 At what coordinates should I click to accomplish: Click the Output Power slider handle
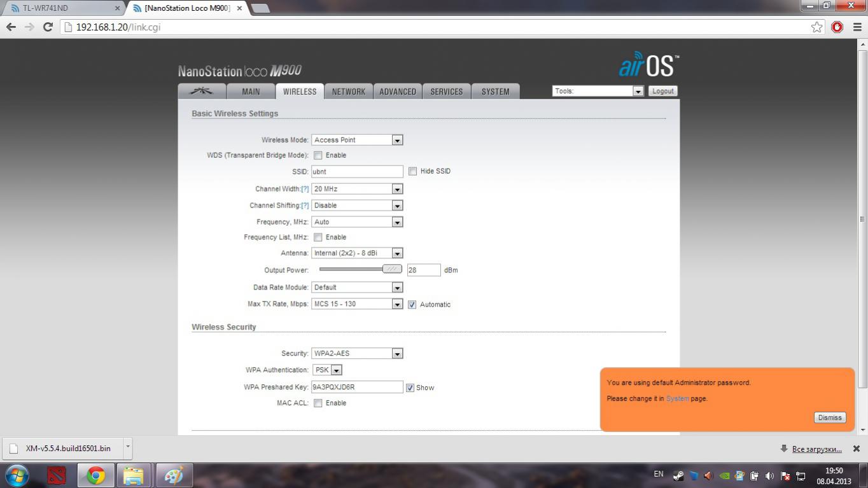pyautogui.click(x=392, y=269)
